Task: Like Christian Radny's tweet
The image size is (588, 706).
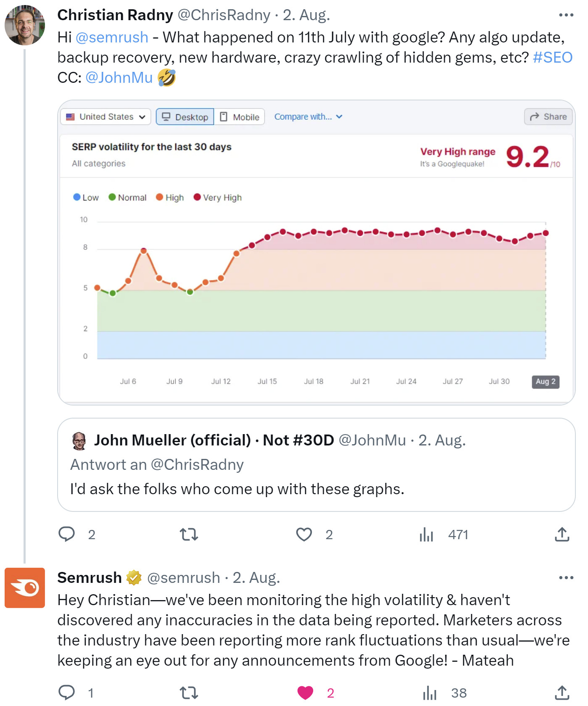Action: pyautogui.click(x=303, y=534)
